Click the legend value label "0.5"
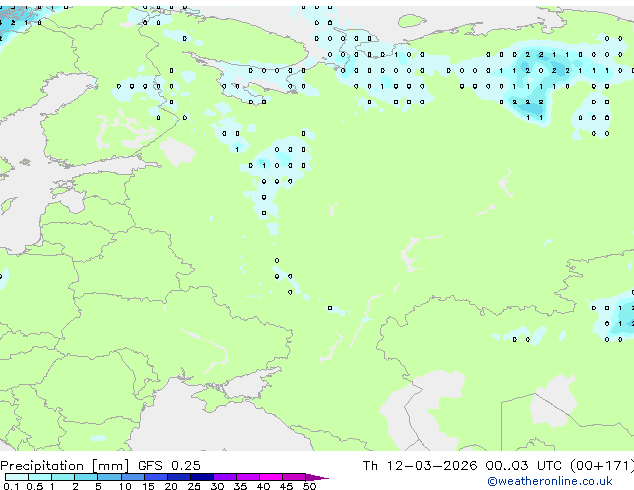Viewport: 634px width, 490px height. [34, 486]
